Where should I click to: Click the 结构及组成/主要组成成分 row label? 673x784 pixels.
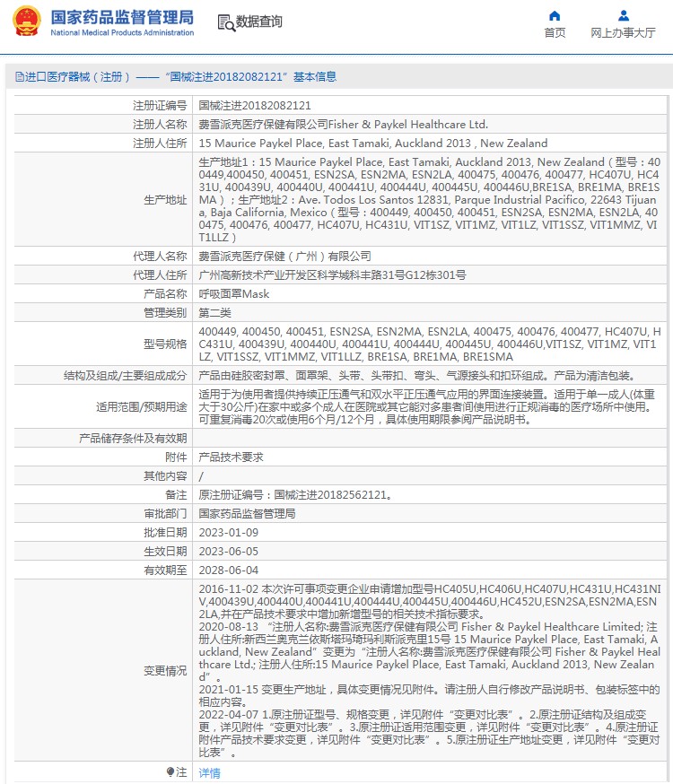click(x=125, y=376)
